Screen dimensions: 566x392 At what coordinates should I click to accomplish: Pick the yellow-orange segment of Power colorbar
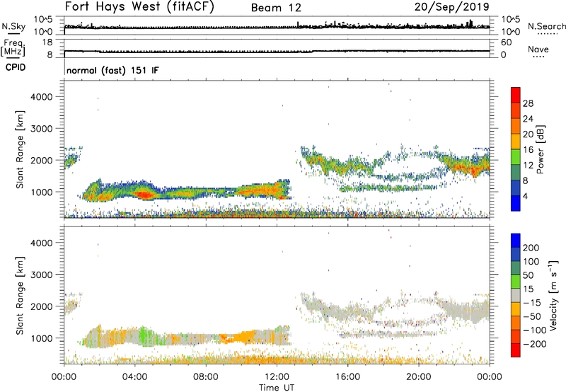[x=516, y=142]
